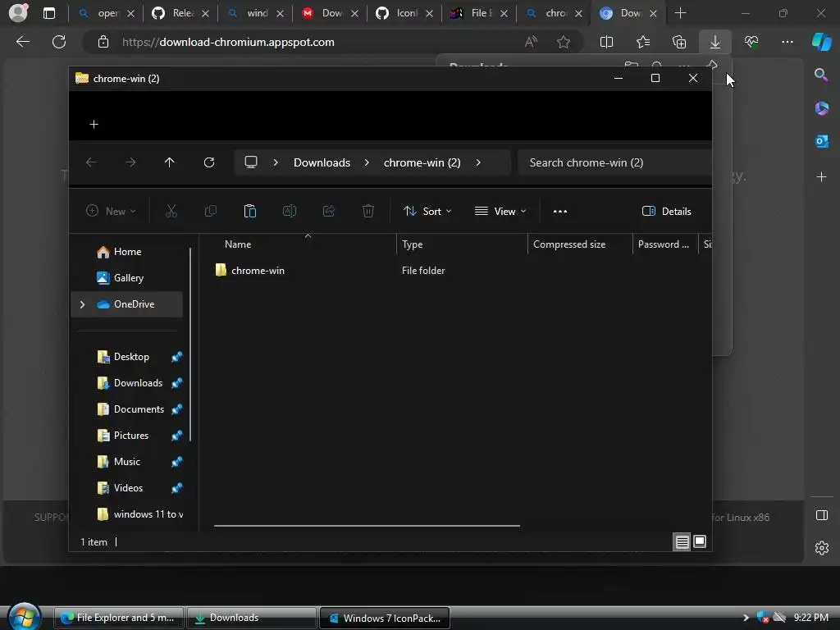840x630 pixels.
Task: Open Pictures in navigation pane
Action: coord(130,436)
